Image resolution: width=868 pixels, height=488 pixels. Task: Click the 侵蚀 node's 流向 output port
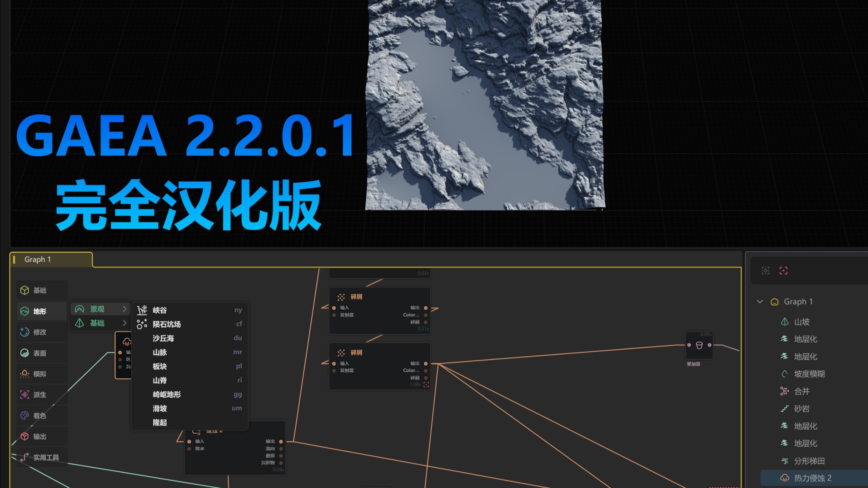click(281, 449)
